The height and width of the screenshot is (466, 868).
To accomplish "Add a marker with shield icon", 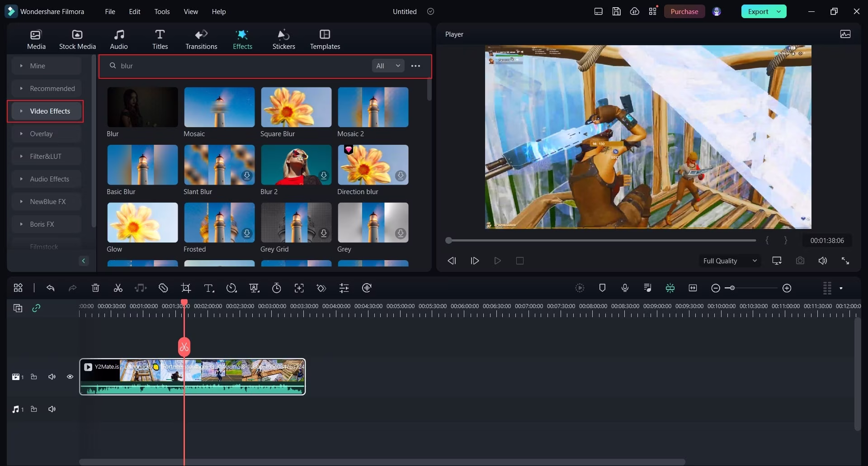I will pos(602,288).
